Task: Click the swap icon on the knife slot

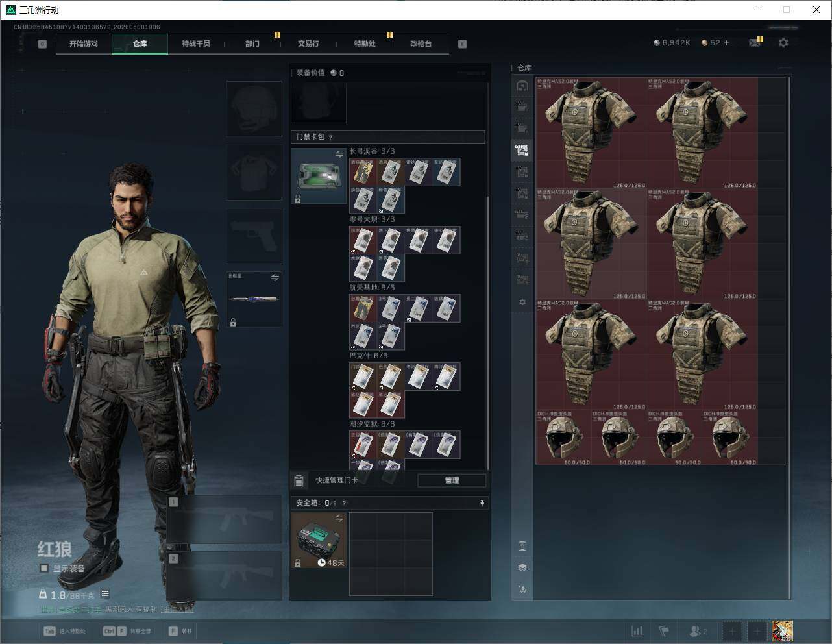Action: [275, 278]
